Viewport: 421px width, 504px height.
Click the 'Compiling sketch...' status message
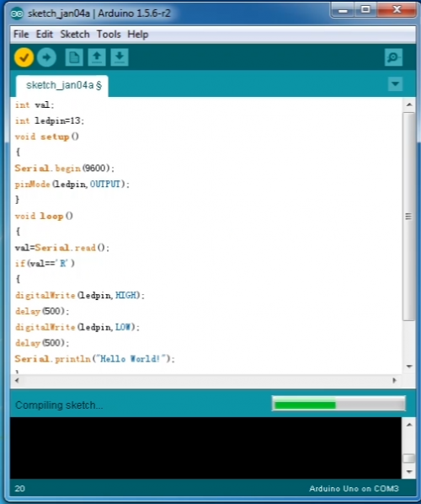(59, 405)
